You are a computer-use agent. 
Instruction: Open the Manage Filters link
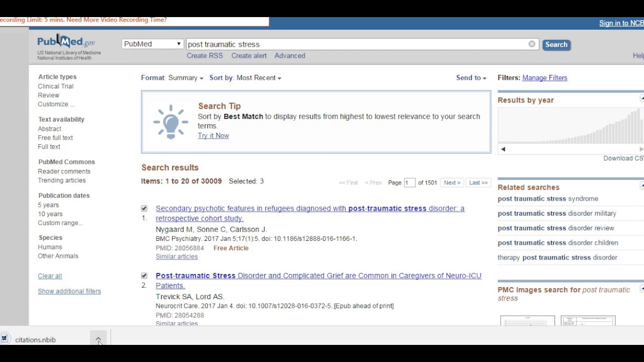545,78
